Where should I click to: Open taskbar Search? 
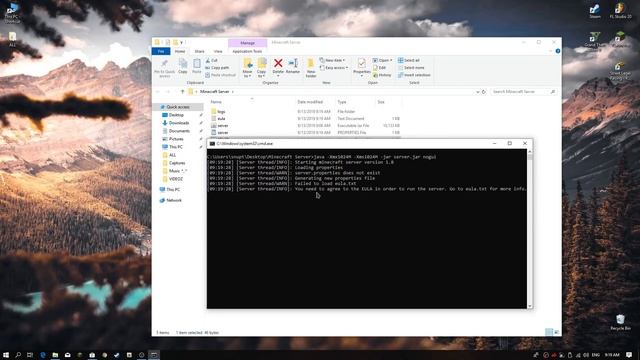point(18,355)
